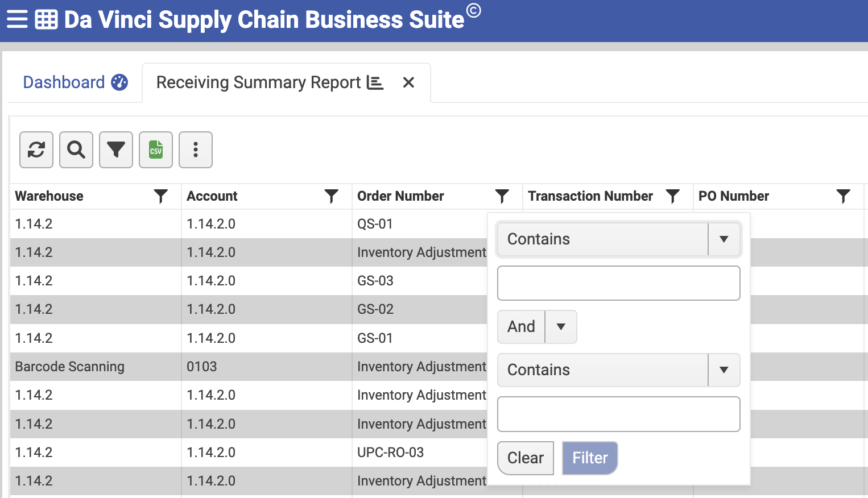Image resolution: width=868 pixels, height=498 pixels.
Task: Filter the Order Number column
Action: [x=502, y=196]
